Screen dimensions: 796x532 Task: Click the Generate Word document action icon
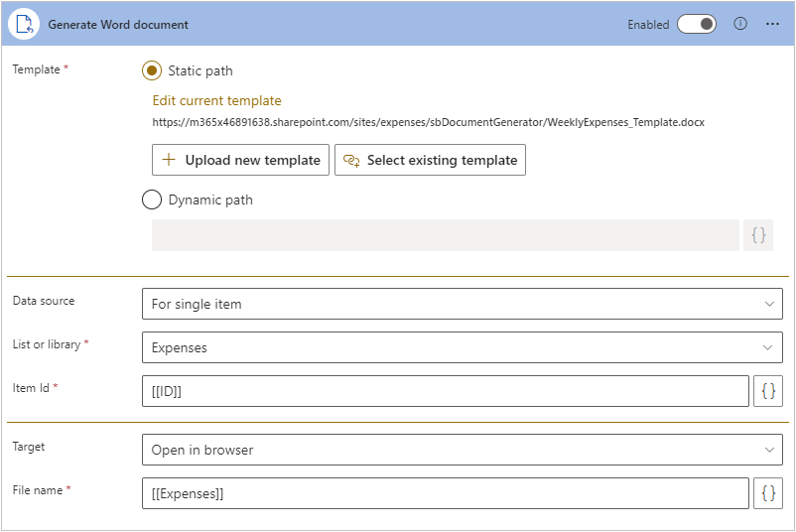[x=24, y=24]
